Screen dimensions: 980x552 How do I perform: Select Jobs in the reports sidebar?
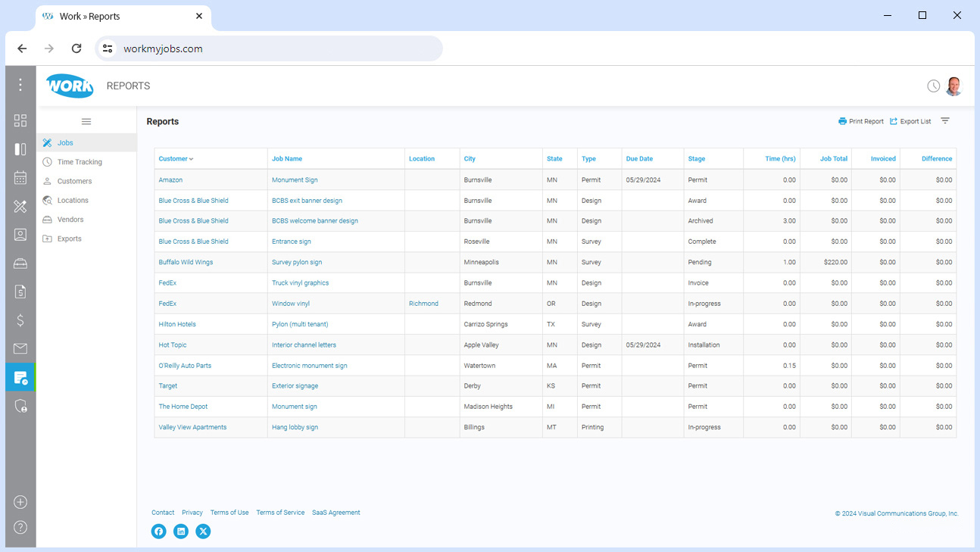[x=86, y=142]
